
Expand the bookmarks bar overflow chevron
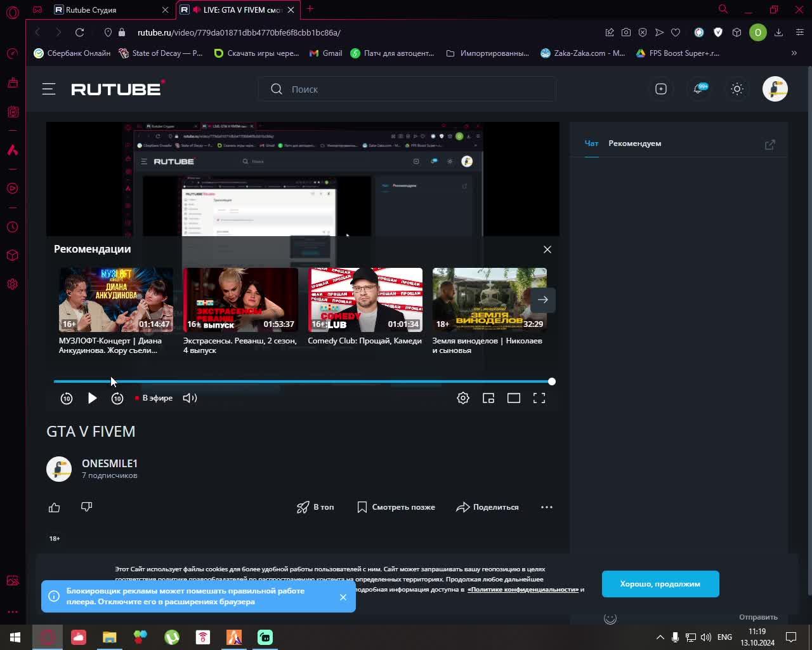coord(794,53)
